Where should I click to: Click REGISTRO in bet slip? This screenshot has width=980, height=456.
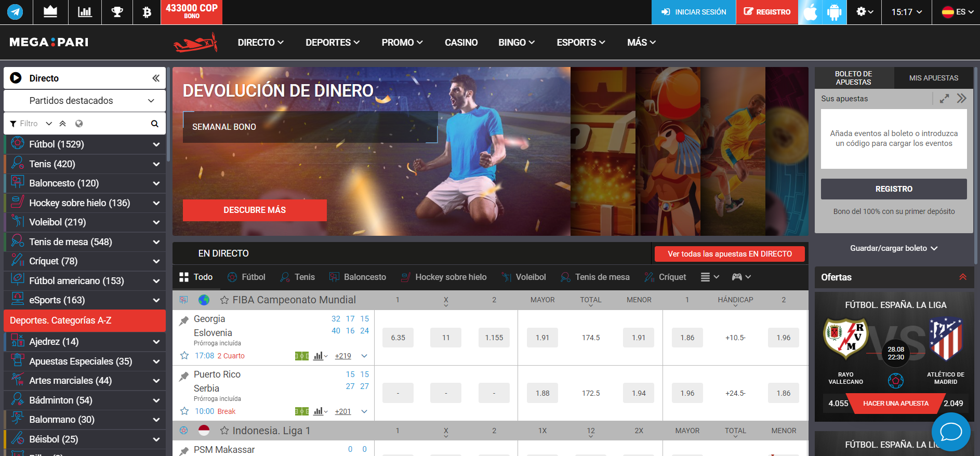coord(894,189)
